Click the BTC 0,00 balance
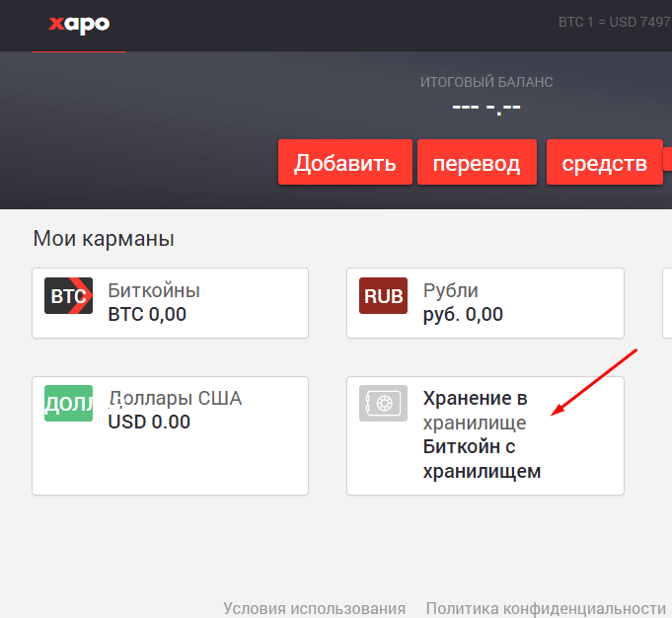Image resolution: width=672 pixels, height=618 pixels. click(x=147, y=314)
